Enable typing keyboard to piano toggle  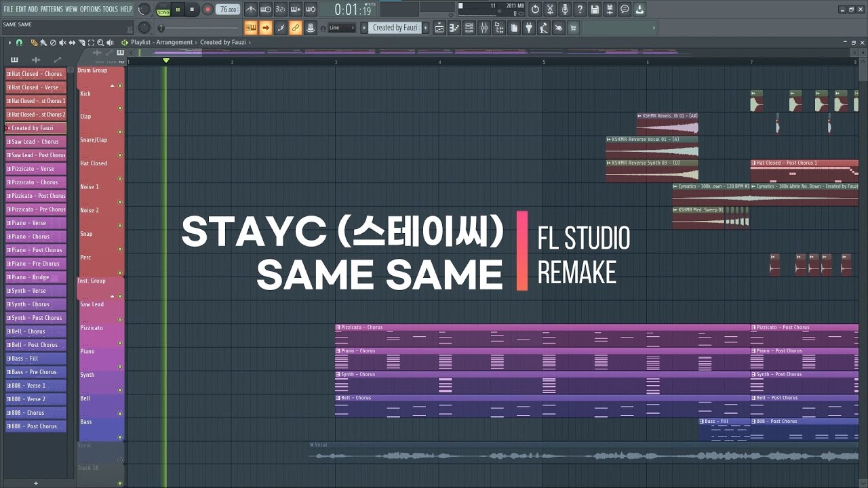point(251,28)
